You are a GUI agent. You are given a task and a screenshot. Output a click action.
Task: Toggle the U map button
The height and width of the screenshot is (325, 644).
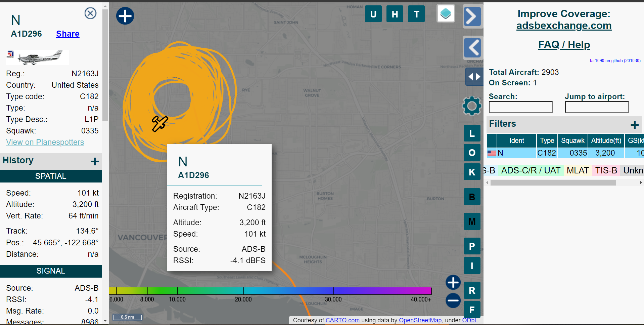(x=373, y=14)
